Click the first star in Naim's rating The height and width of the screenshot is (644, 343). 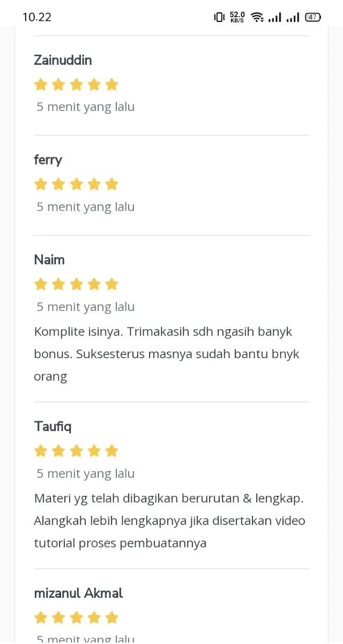click(41, 284)
